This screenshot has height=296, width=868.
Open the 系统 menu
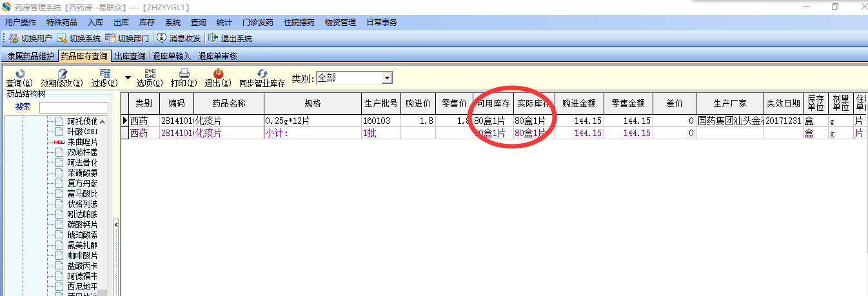[173, 22]
